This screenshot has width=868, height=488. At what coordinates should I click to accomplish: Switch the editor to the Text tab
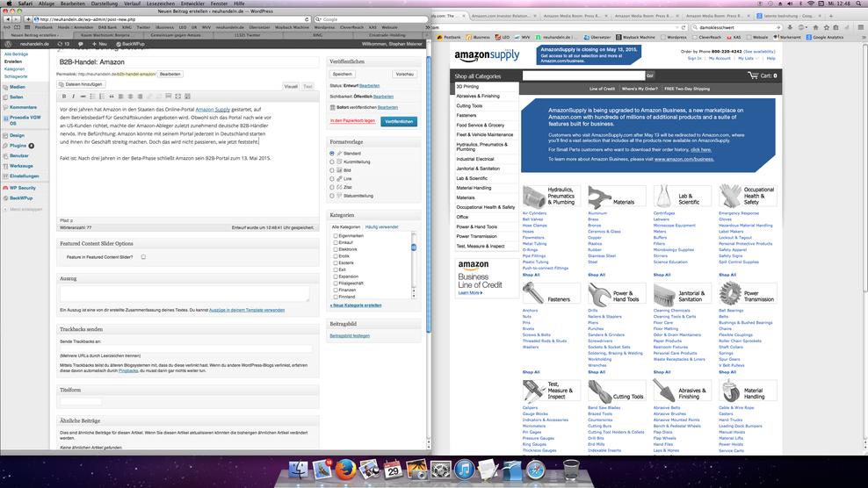pos(307,86)
